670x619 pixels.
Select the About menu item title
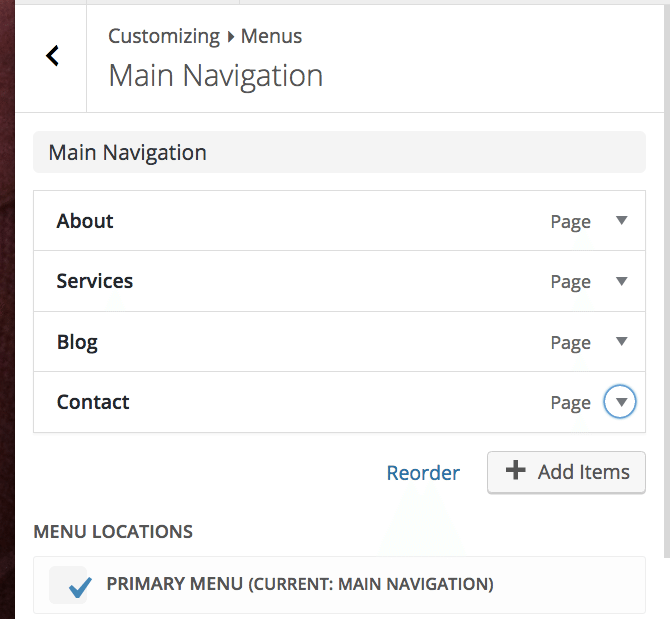(85, 221)
